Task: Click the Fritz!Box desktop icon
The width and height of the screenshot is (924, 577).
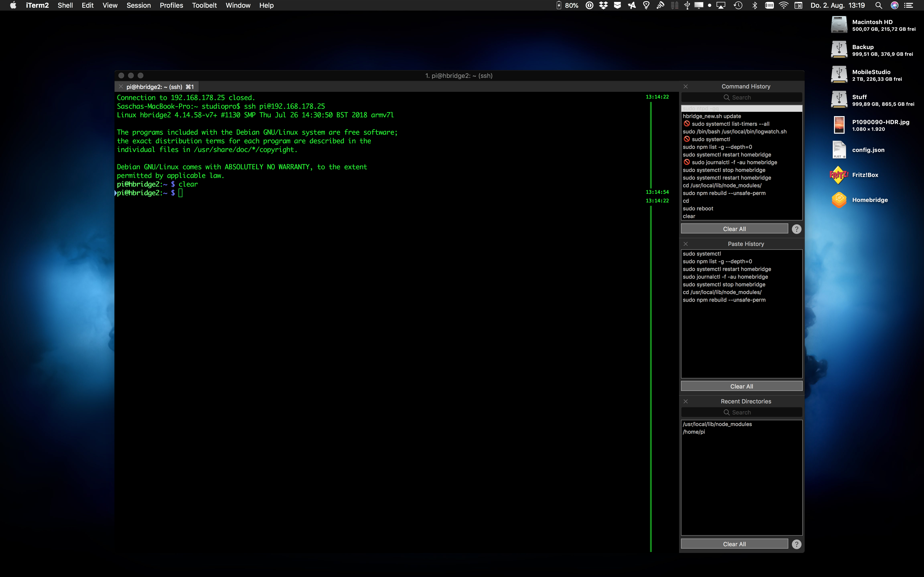Action: click(x=839, y=175)
